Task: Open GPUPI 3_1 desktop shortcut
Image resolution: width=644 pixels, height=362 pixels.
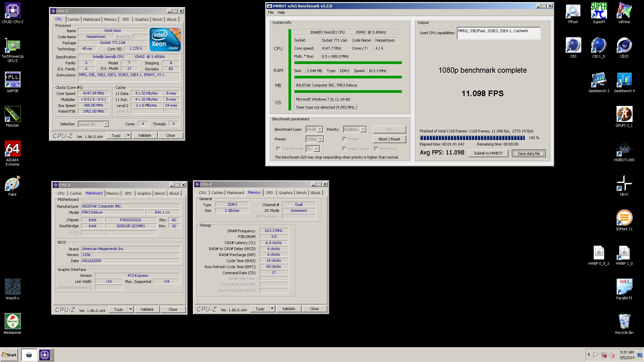Action: click(624, 117)
